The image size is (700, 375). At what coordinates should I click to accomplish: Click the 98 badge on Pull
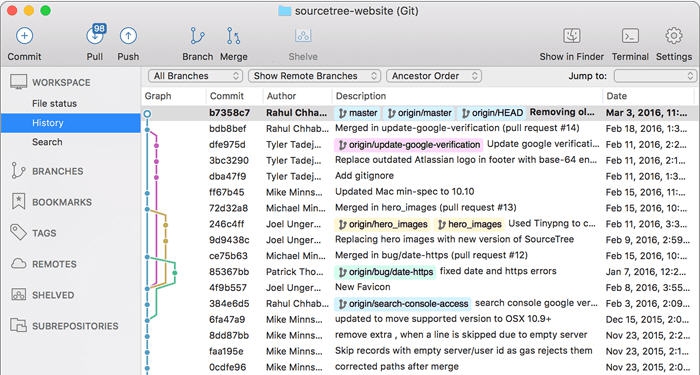point(99,29)
